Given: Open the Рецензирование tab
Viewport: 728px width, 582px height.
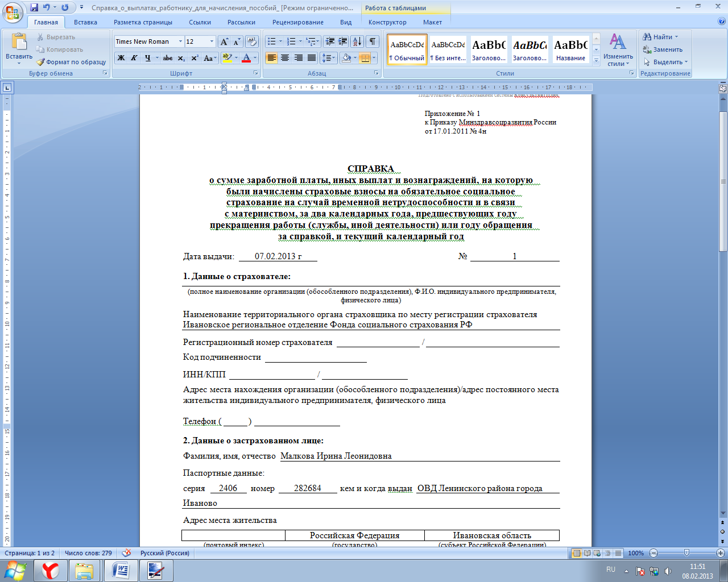Looking at the screenshot, I should click(297, 22).
